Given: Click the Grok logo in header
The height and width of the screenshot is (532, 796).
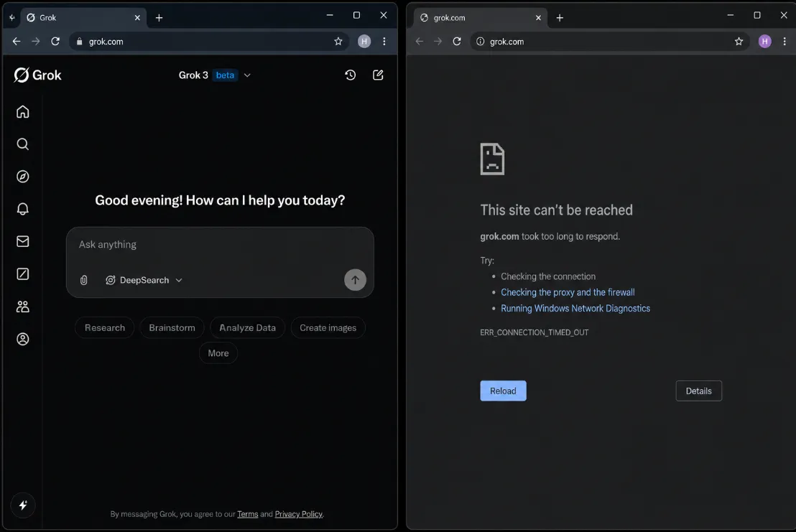Looking at the screenshot, I should click(x=37, y=75).
